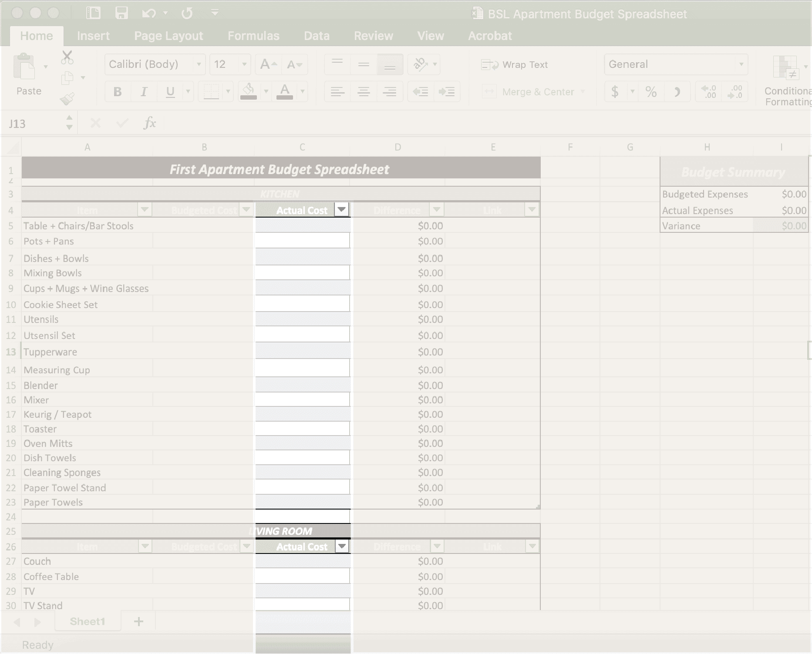Open the font size dropdown
This screenshot has width=812, height=654.
click(244, 64)
